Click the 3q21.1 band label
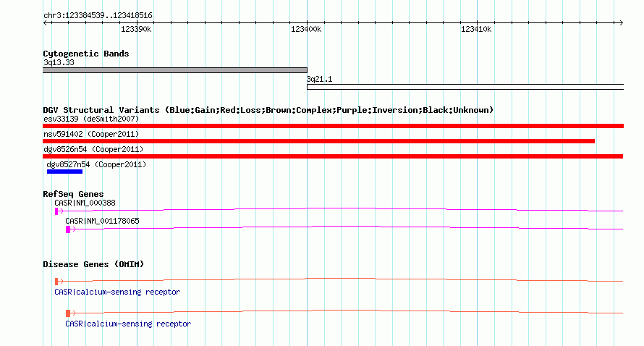 (319, 80)
